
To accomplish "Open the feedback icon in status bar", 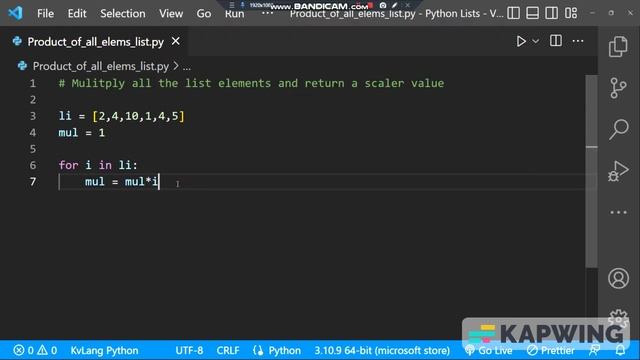I will (594, 350).
